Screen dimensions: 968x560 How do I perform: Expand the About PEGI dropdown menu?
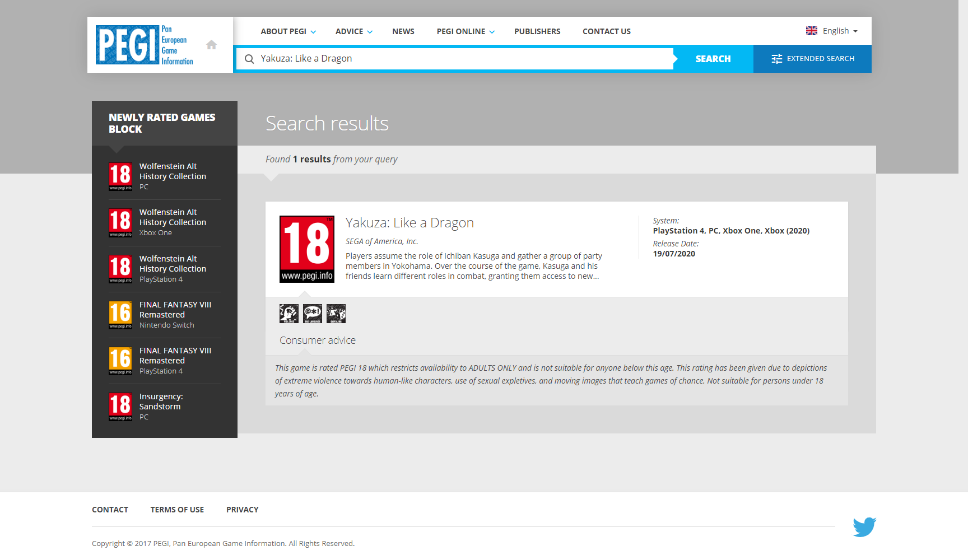tap(288, 31)
